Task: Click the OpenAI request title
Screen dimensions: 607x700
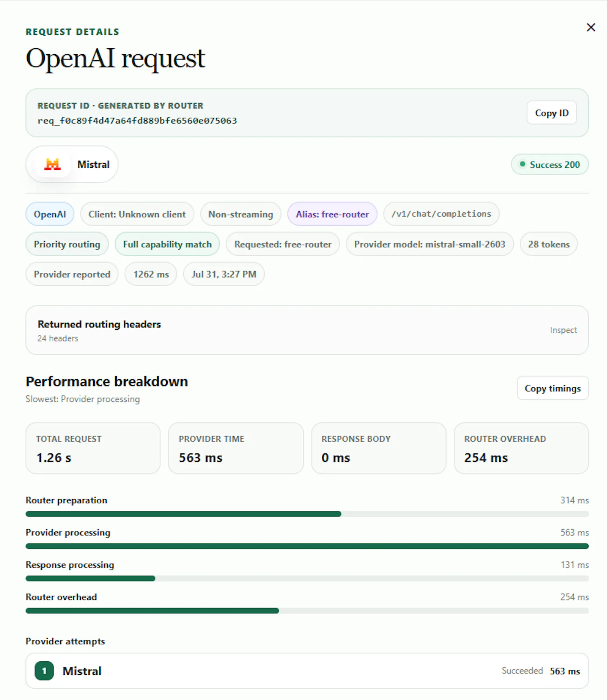Action: [x=115, y=59]
